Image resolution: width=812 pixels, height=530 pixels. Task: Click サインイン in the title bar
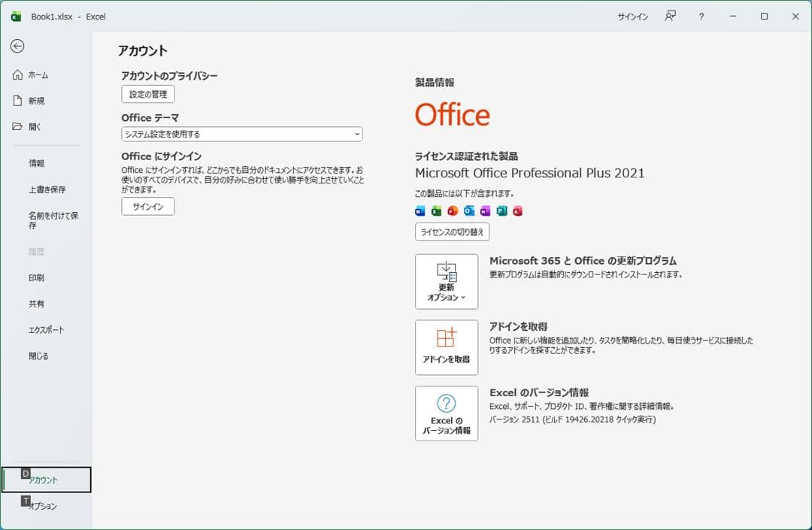pos(632,16)
